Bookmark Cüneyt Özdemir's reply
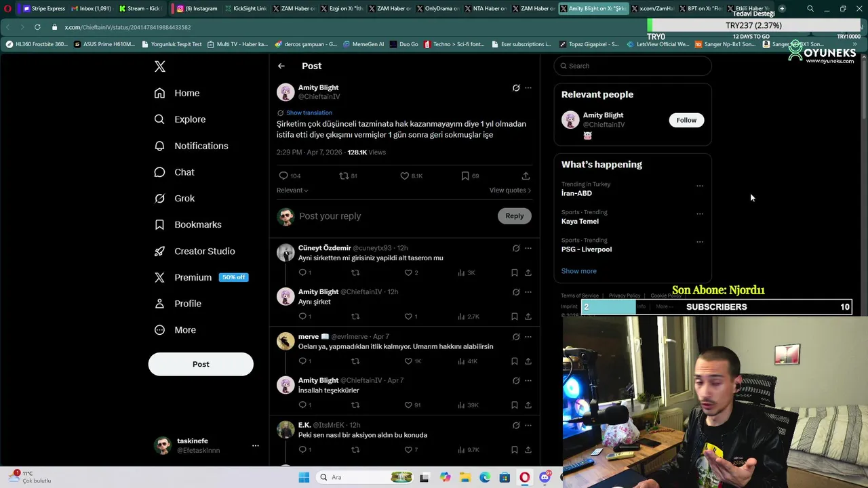The image size is (868, 488). coord(515,272)
